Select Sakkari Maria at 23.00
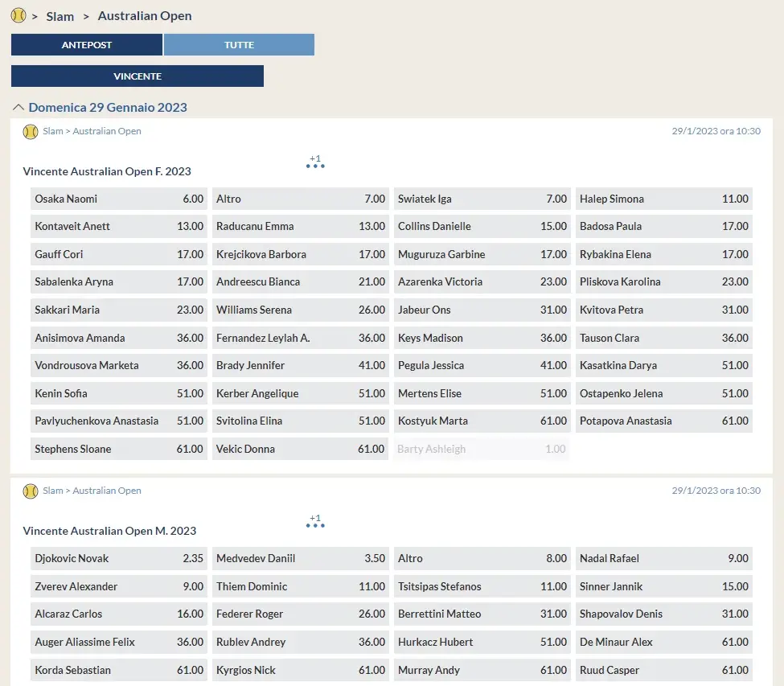 [119, 310]
